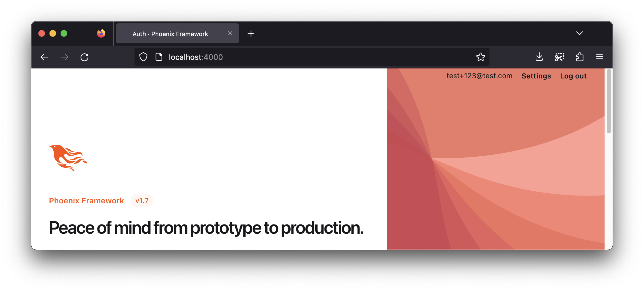The width and height of the screenshot is (644, 291).
Task: Go forward with the arrow button
Action: tap(64, 57)
